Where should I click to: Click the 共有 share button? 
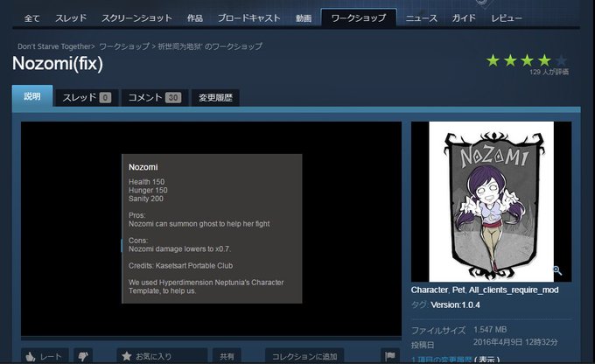(227, 356)
